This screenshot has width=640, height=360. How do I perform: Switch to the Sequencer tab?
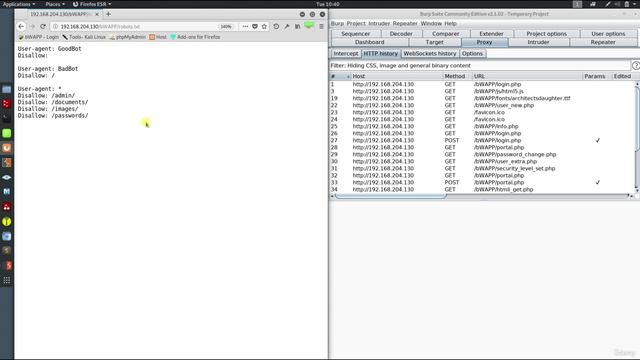pyautogui.click(x=356, y=33)
